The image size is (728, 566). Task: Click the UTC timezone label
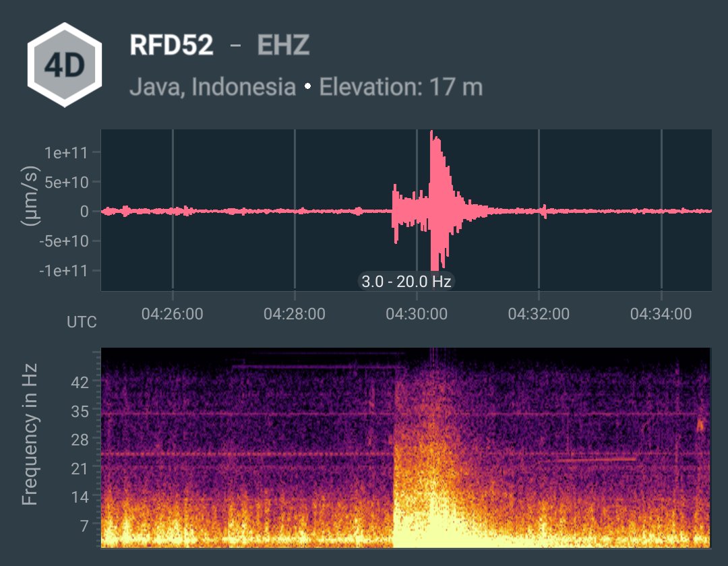(x=82, y=322)
